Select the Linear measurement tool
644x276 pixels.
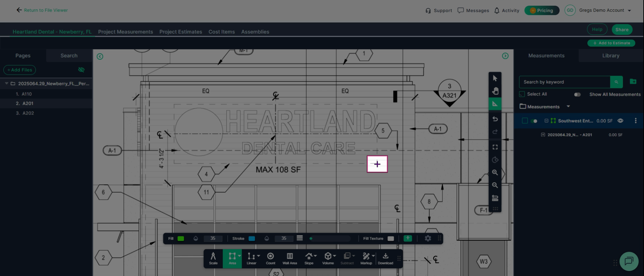coord(251,259)
